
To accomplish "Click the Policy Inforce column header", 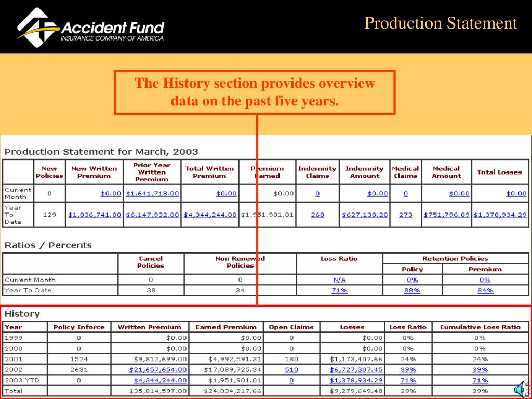I will point(79,327).
